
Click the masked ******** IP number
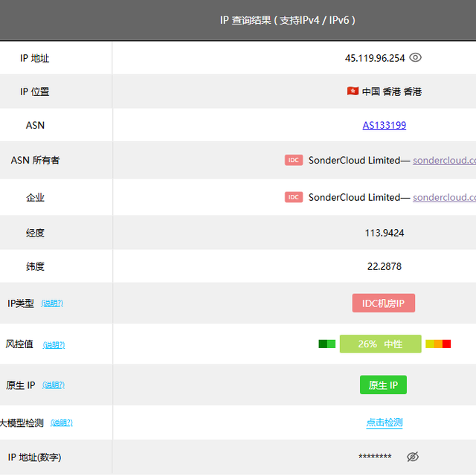click(x=375, y=456)
